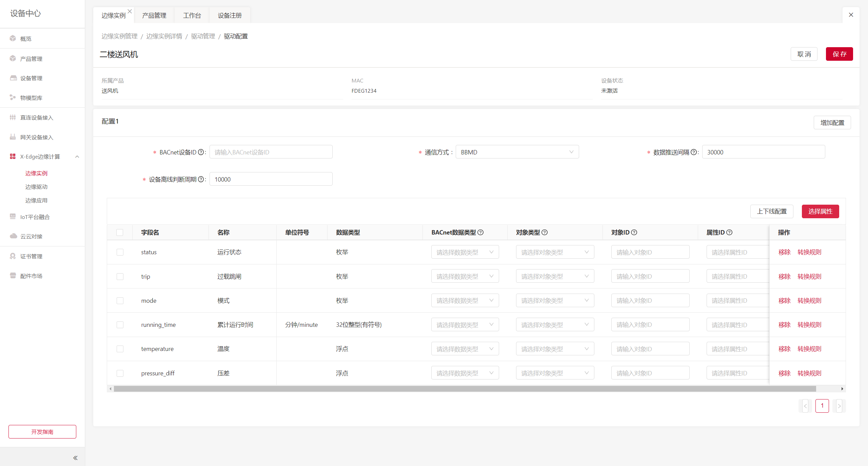The height and width of the screenshot is (466, 868).
Task: Click the BACnet设备ID input field
Action: point(271,152)
